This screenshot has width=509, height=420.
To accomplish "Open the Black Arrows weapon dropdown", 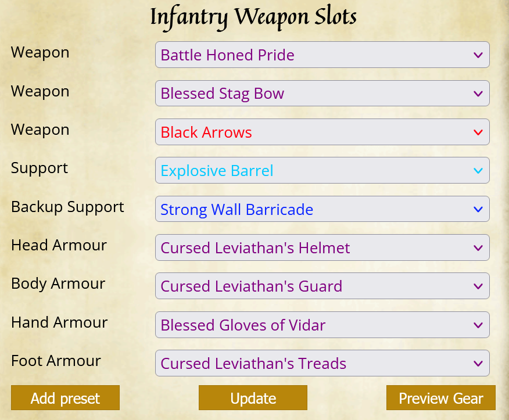I will click(x=322, y=132).
